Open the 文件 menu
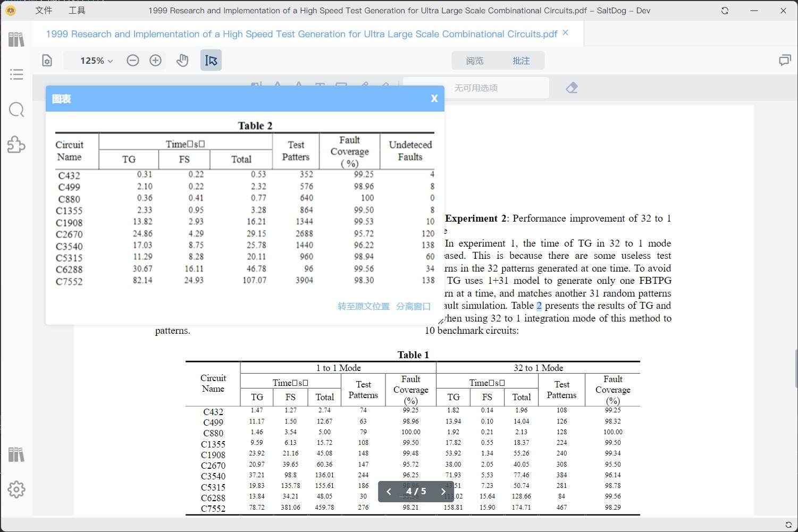 (44, 11)
